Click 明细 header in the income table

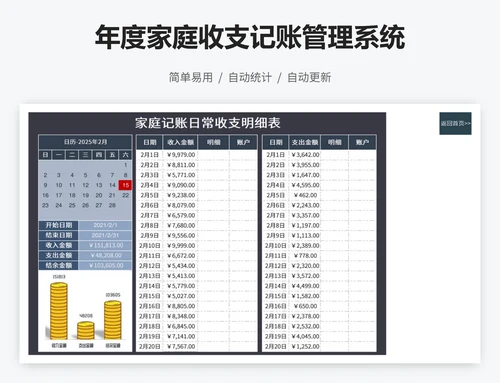[213, 142]
